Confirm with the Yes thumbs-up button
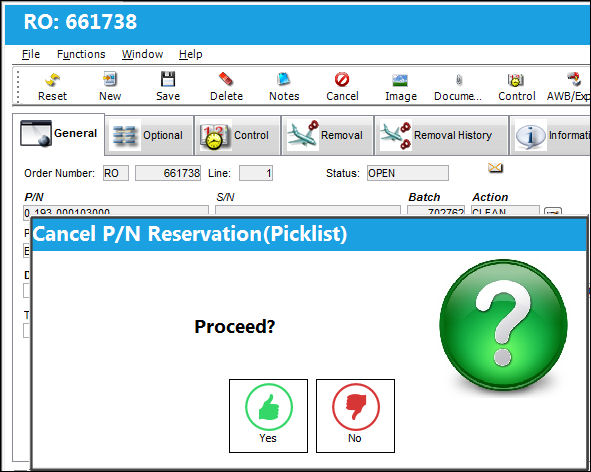The width and height of the screenshot is (591, 472). tap(268, 416)
